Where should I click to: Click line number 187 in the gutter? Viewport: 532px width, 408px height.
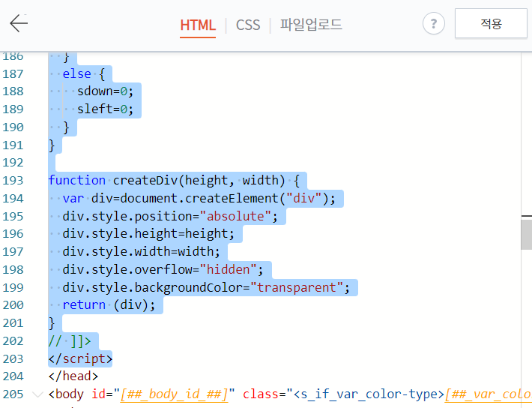click(x=13, y=73)
